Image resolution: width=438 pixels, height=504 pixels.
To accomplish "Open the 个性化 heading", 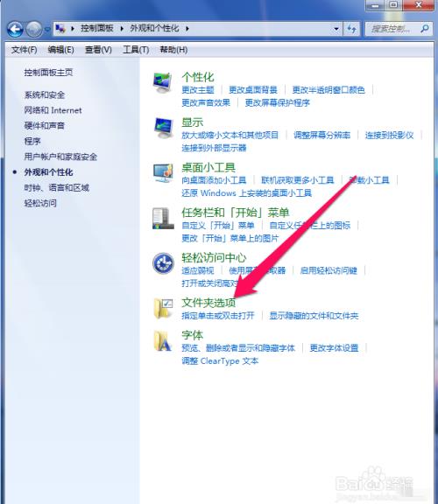I will tap(198, 77).
